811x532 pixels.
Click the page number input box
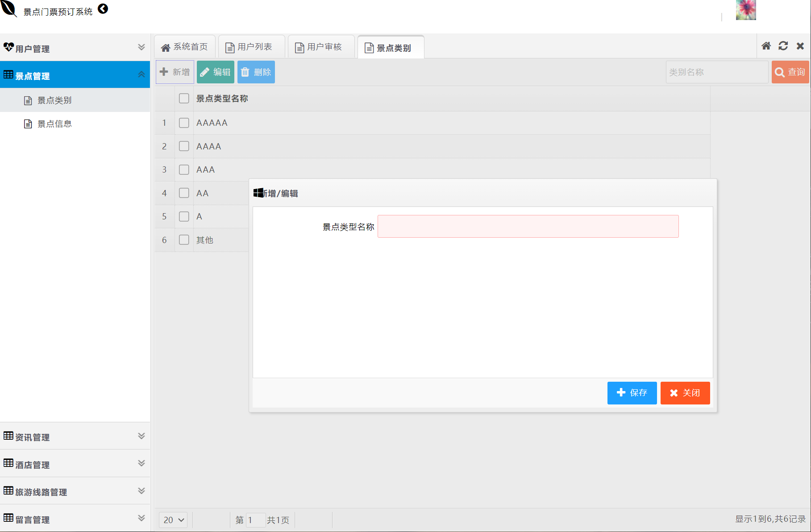coord(256,520)
